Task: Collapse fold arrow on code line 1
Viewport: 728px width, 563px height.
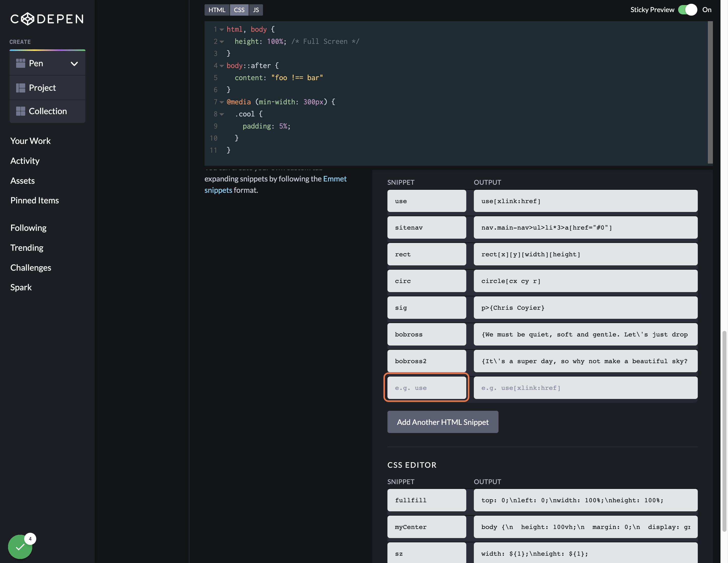Action: coord(222,30)
